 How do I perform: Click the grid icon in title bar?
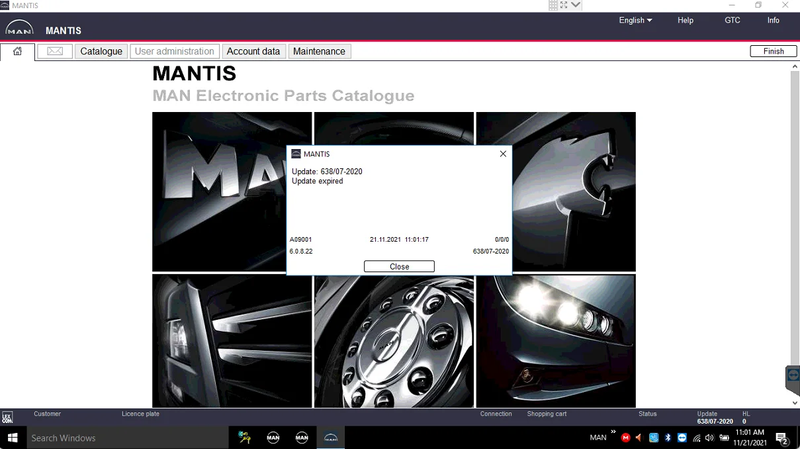tap(553, 5)
